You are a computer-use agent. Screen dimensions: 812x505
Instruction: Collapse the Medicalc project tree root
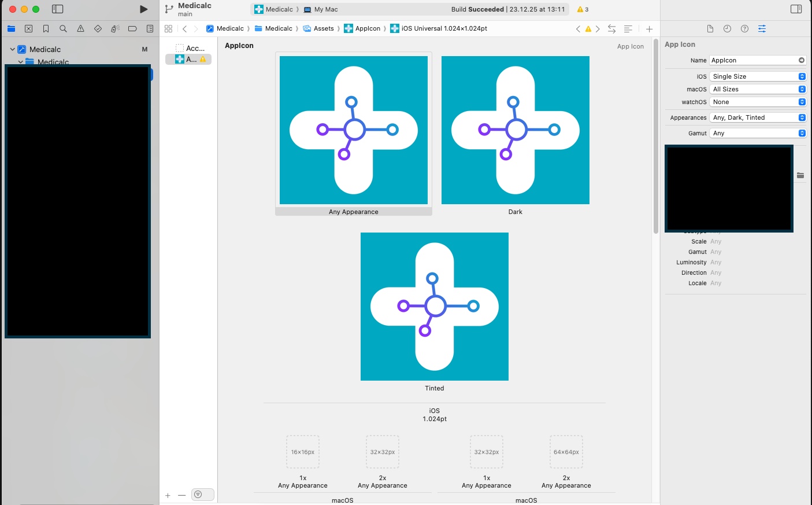coord(12,49)
